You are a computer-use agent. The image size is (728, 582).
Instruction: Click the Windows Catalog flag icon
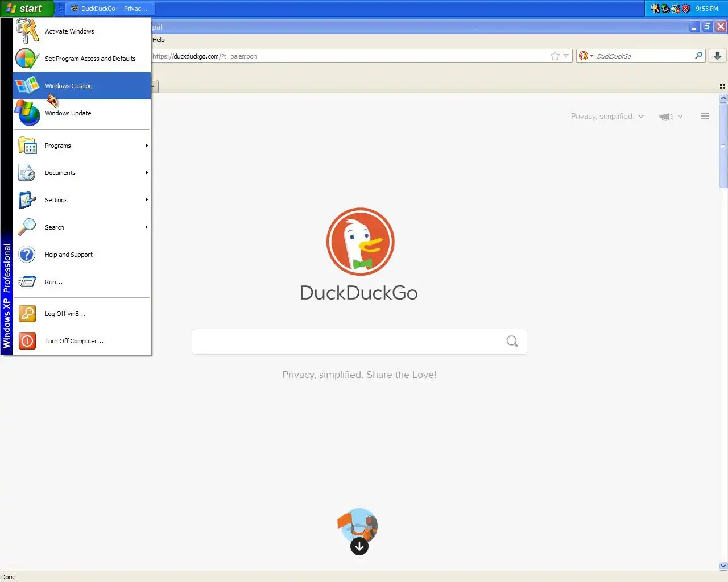(27, 86)
